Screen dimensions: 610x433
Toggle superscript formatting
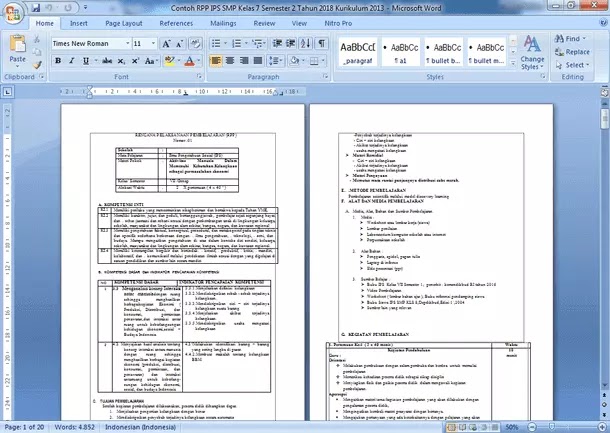pos(135,61)
